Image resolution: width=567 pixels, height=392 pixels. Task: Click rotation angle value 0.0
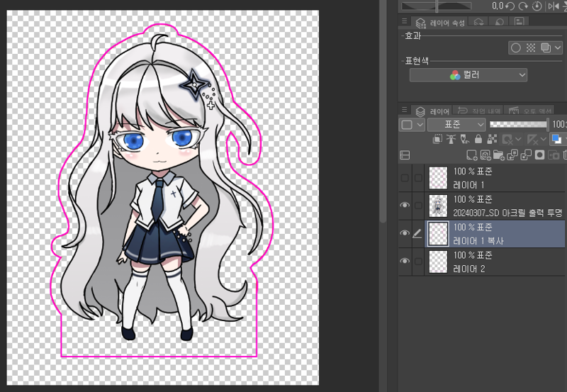point(498,6)
